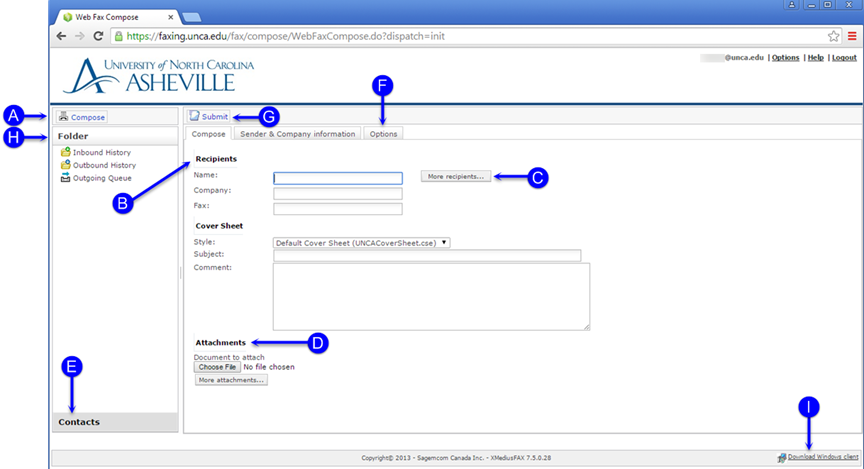Click the Compose icon button in sidebar

point(81,117)
